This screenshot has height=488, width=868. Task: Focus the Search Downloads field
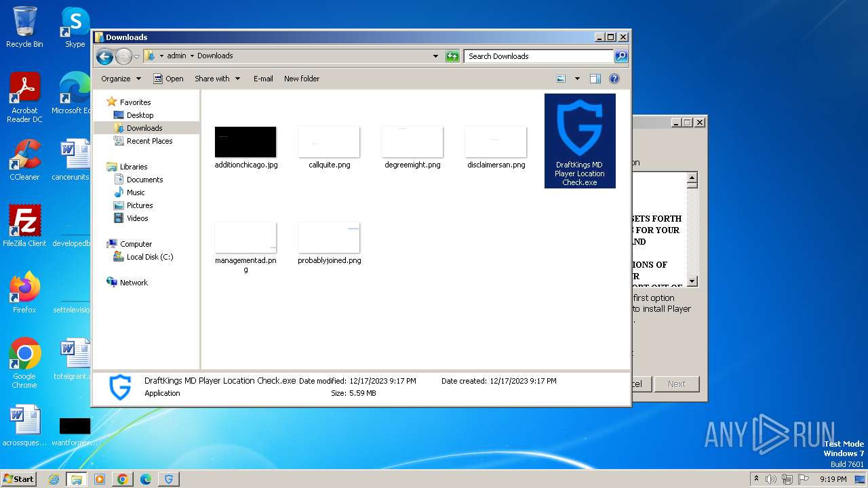[x=539, y=56]
